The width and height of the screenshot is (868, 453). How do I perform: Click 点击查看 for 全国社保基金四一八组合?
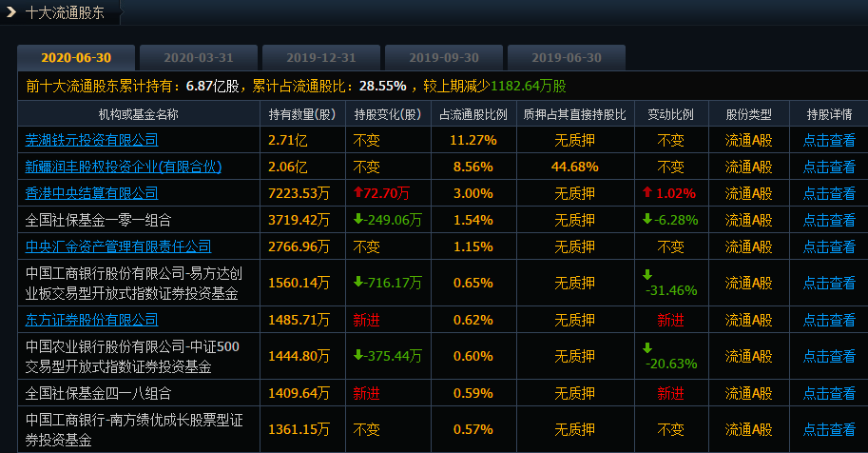(829, 393)
